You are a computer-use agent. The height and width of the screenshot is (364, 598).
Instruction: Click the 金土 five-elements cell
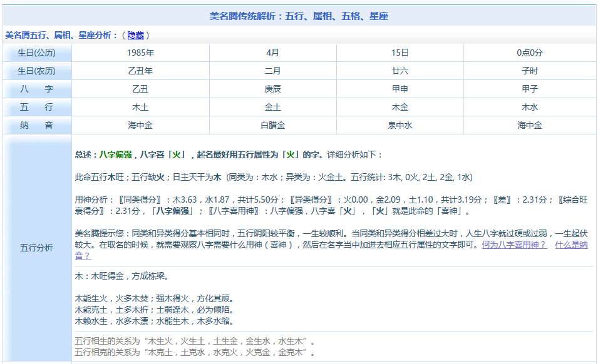pos(272,108)
